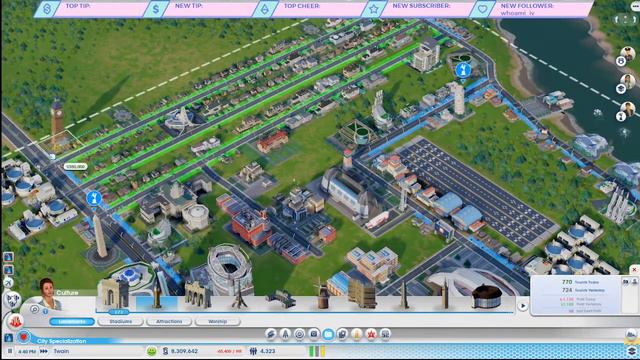The width and height of the screenshot is (640, 360).
Task: Switch to the Worship tab
Action: [218, 322]
